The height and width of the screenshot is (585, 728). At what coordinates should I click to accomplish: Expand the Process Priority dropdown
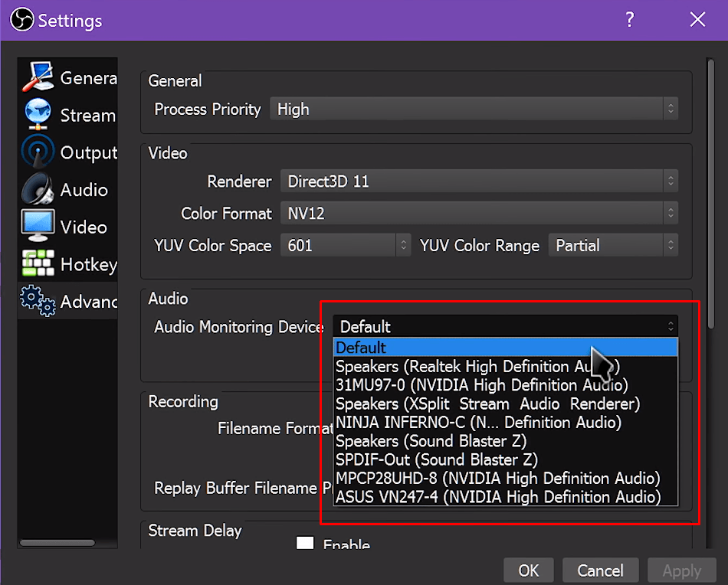point(473,109)
